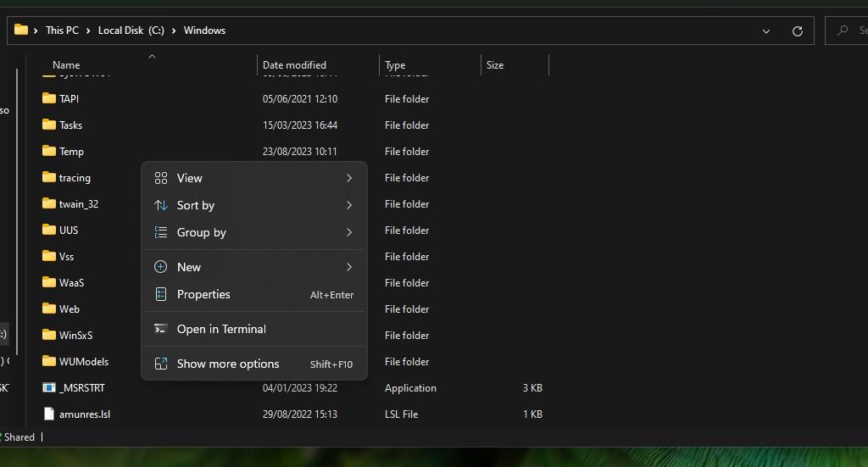Sort files by Date modified column

pos(294,65)
